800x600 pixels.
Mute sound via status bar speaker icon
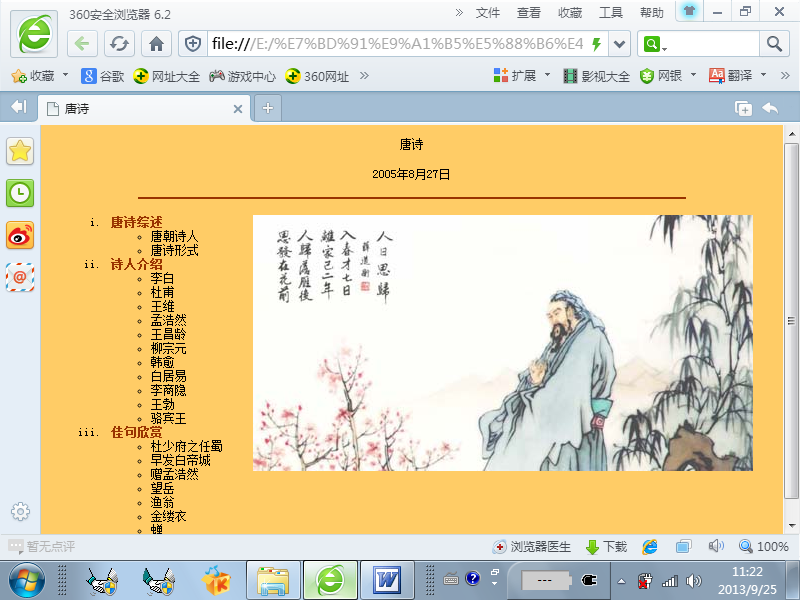716,547
